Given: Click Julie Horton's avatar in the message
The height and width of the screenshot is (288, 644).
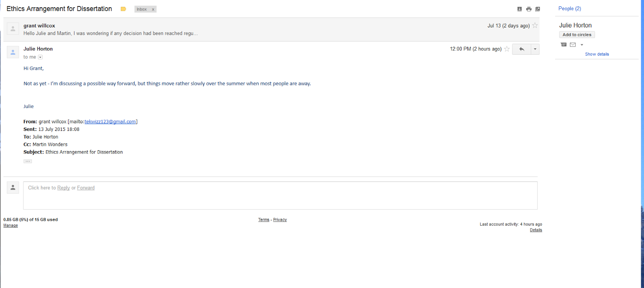Looking at the screenshot, I should tap(13, 52).
